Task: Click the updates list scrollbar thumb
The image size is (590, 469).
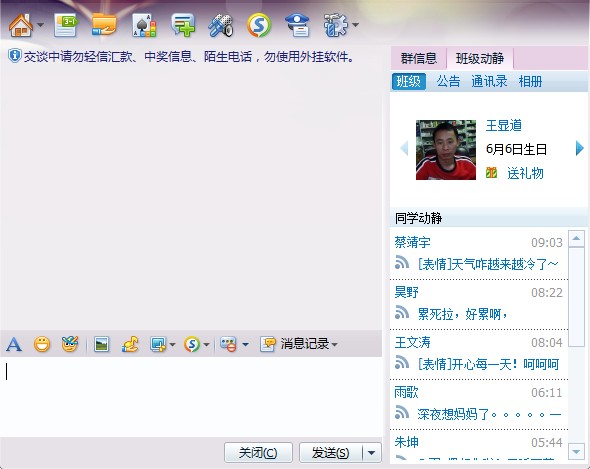Action: click(x=576, y=297)
